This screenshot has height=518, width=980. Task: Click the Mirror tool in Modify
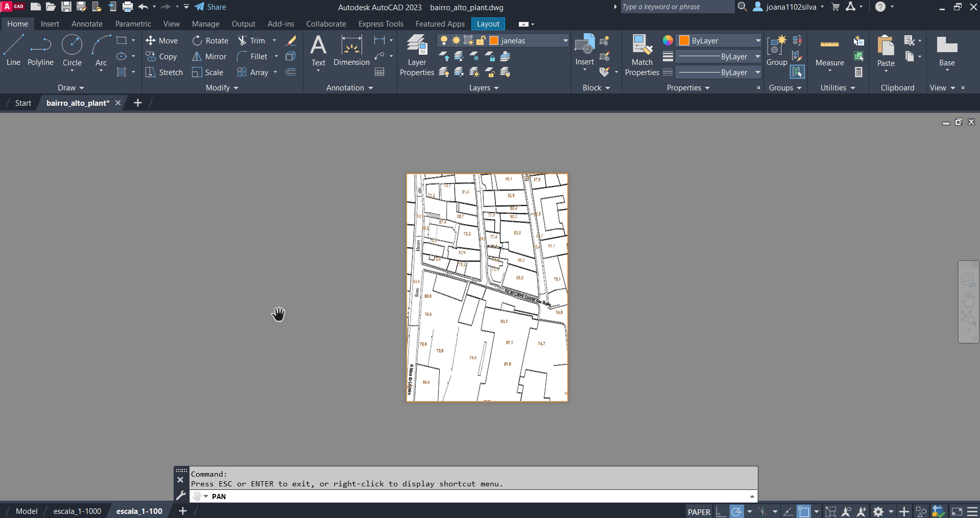click(209, 57)
